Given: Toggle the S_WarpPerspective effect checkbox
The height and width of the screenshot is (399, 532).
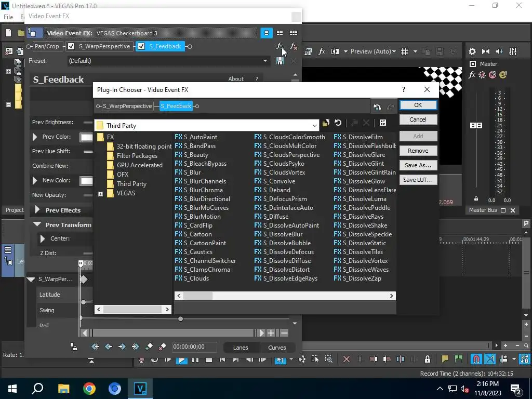Looking at the screenshot, I should point(71,46).
